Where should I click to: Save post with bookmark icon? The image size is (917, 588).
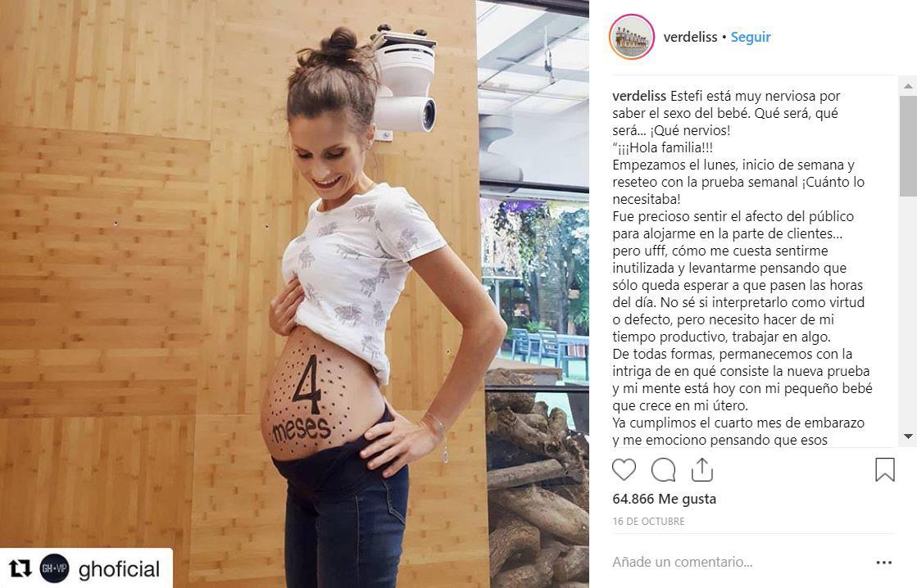885,469
